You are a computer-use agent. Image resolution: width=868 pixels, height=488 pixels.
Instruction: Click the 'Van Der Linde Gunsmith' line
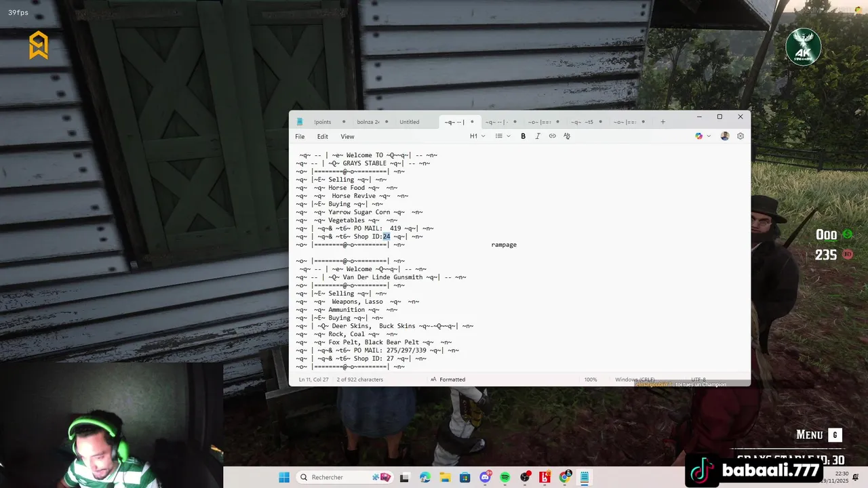coord(381,277)
